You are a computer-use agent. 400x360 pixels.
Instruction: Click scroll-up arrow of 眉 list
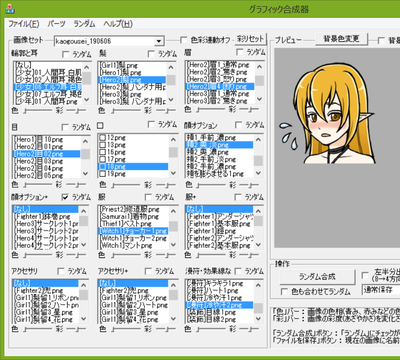coord(259,67)
